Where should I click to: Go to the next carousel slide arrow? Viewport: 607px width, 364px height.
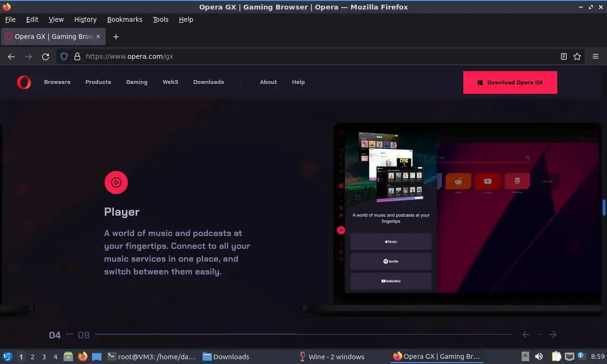(x=552, y=335)
